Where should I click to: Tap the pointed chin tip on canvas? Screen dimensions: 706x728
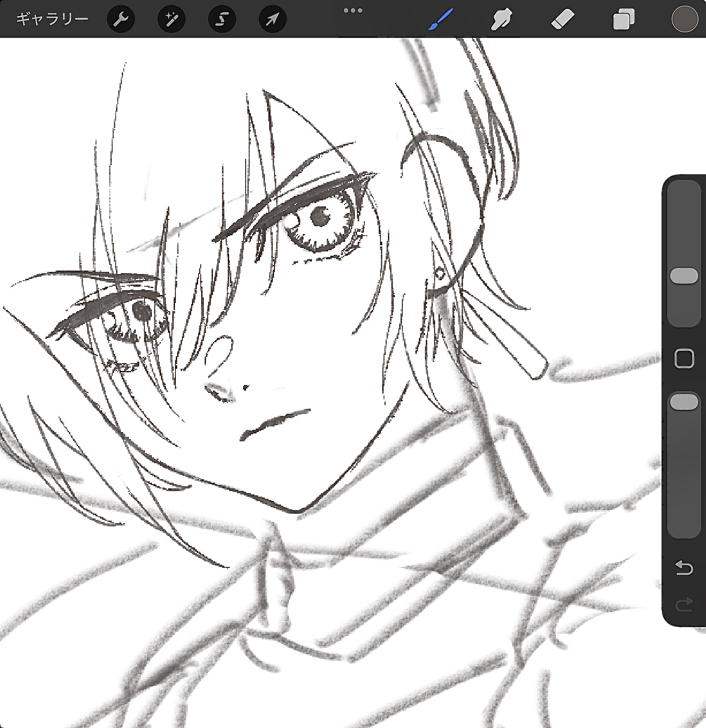click(296, 510)
